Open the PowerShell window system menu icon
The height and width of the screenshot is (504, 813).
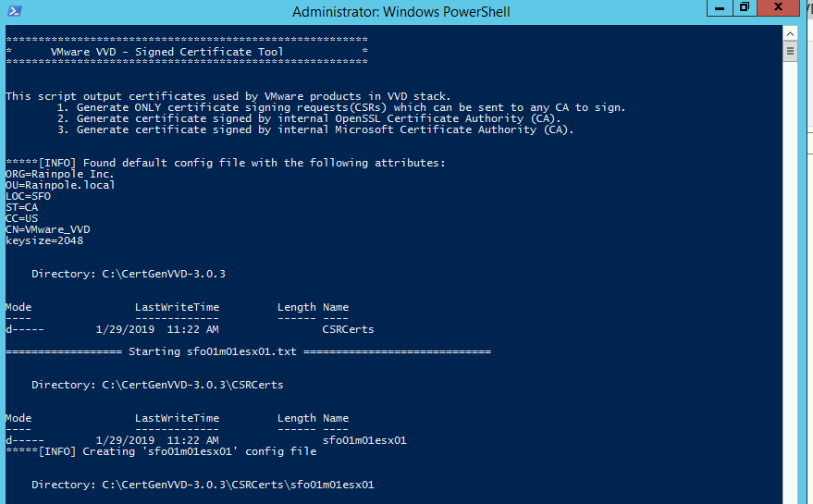pos(14,11)
